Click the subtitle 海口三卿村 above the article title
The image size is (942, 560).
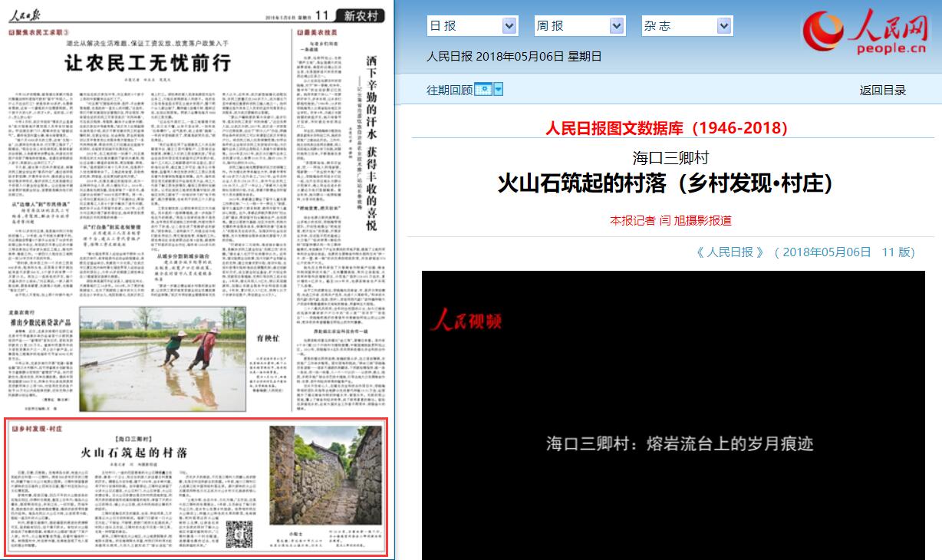[x=670, y=159]
